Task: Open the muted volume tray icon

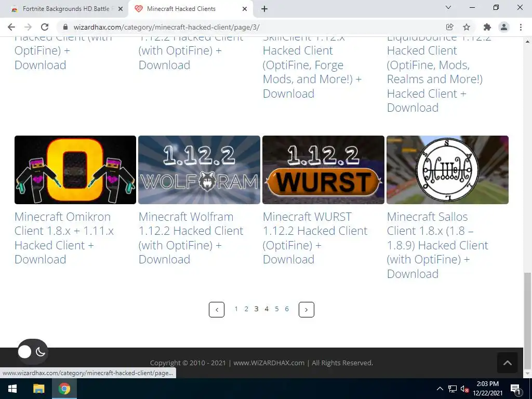Action: (x=464, y=389)
